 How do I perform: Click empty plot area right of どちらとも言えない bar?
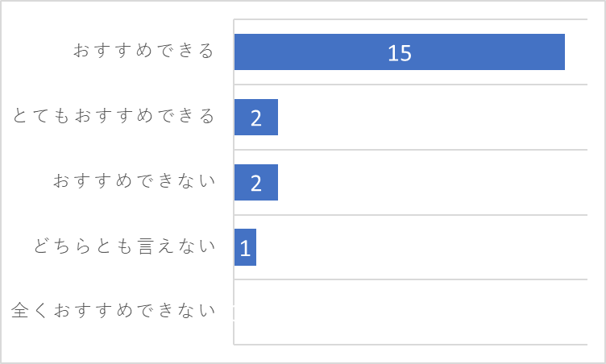pyautogui.click(x=421, y=247)
